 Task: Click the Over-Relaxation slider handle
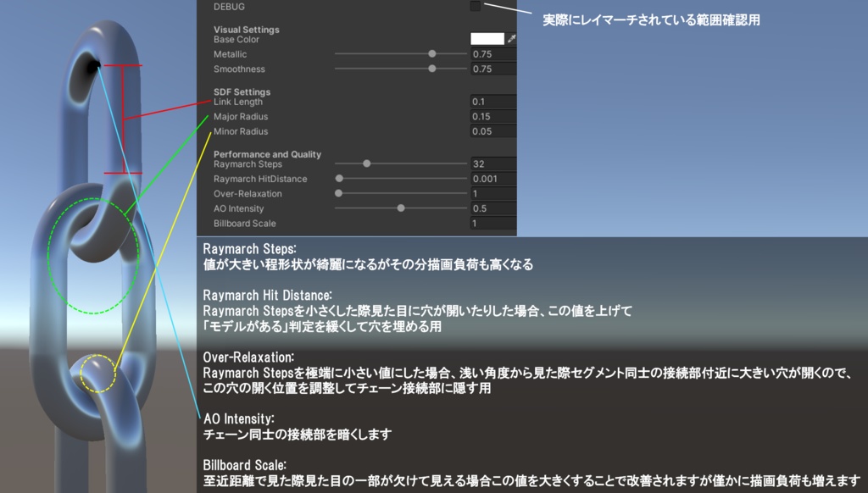tap(339, 193)
